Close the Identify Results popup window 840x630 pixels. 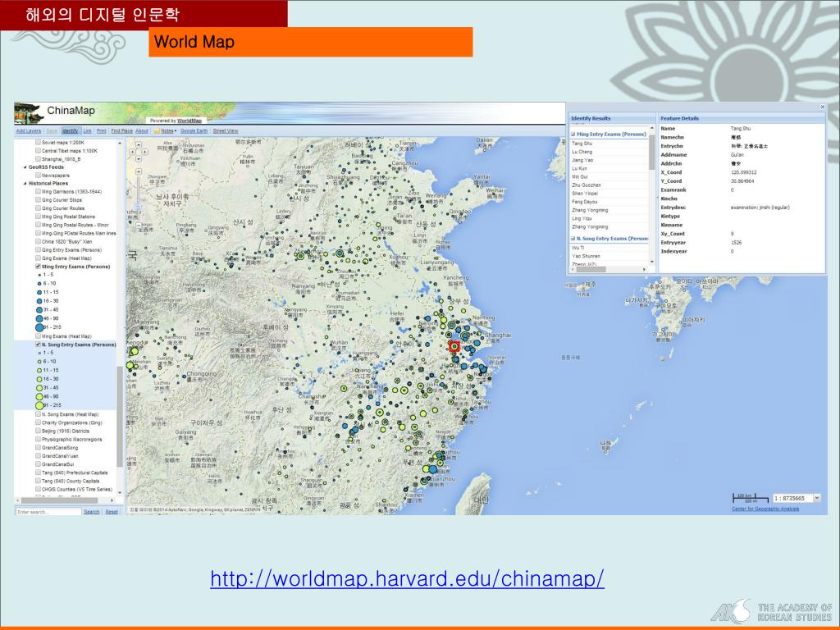[x=822, y=107]
